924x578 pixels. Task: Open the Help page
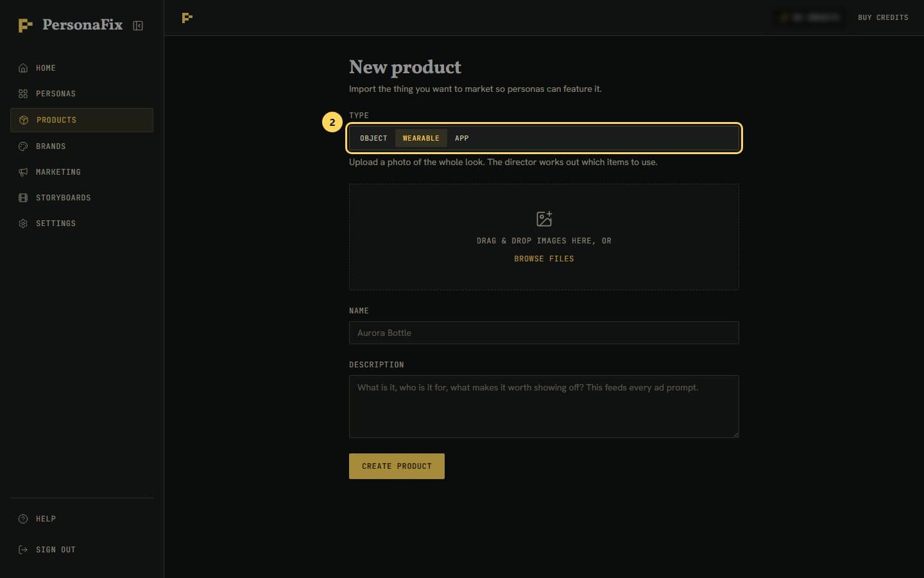pyautogui.click(x=81, y=519)
